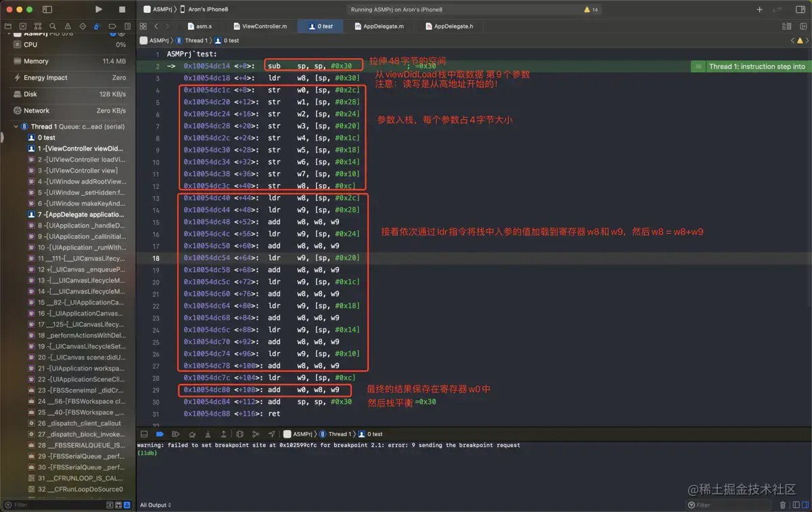Open the Source Control navigator icon
The image size is (812, 512).
[23, 26]
